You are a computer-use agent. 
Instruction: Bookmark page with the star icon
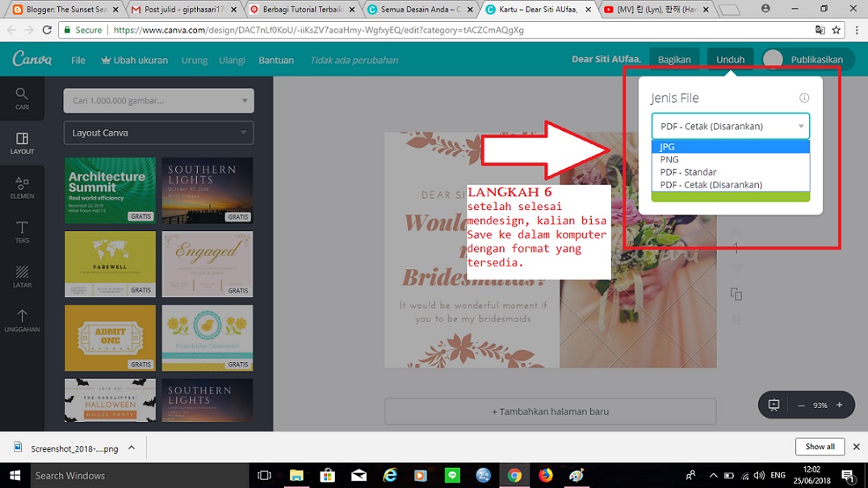pyautogui.click(x=836, y=30)
